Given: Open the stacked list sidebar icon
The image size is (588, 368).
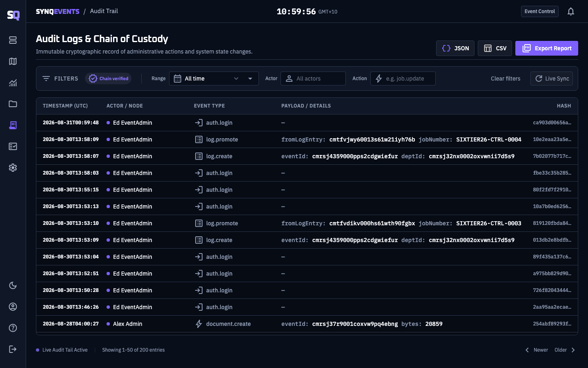Looking at the screenshot, I should [x=13, y=40].
